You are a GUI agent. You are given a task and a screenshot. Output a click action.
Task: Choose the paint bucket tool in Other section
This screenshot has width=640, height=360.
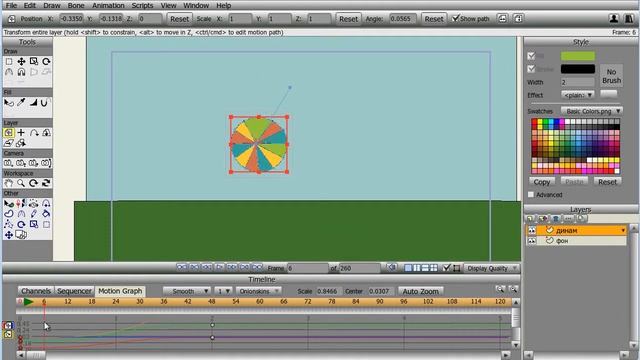point(46,213)
